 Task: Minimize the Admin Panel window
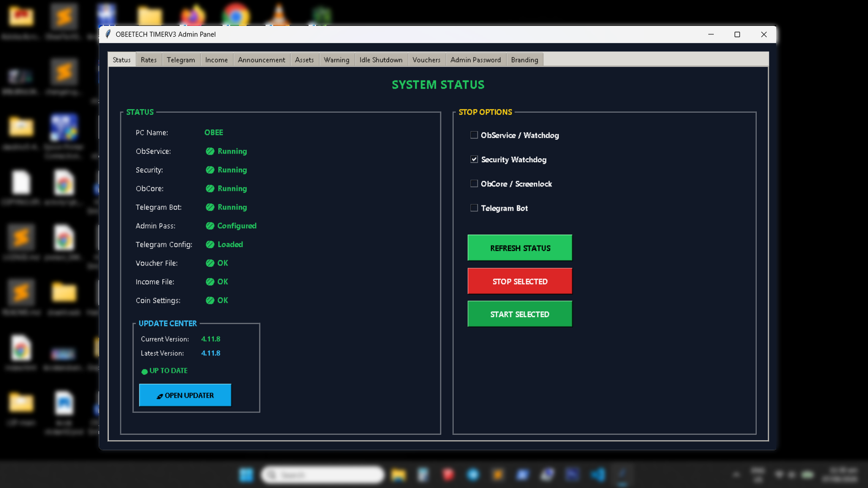(x=711, y=34)
